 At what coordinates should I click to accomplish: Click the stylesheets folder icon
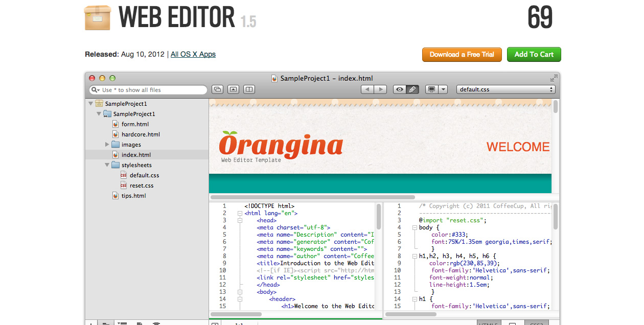click(116, 165)
